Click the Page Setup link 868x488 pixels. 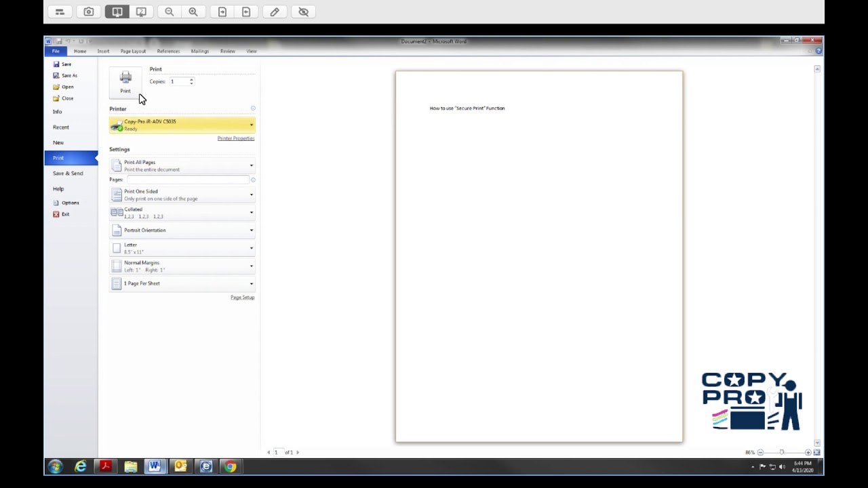pos(242,298)
